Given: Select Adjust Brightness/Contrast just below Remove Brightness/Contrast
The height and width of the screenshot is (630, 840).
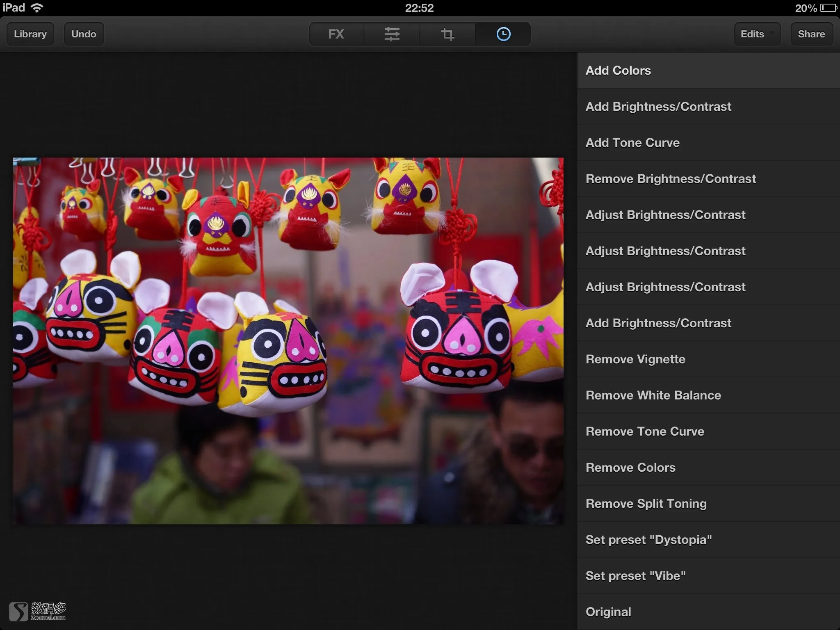Looking at the screenshot, I should (x=709, y=215).
